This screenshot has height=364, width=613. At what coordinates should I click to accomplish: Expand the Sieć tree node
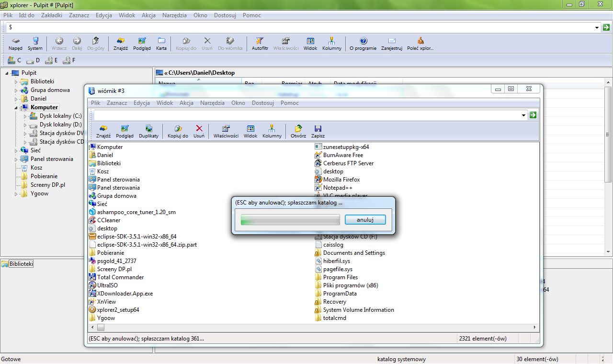[x=16, y=150]
